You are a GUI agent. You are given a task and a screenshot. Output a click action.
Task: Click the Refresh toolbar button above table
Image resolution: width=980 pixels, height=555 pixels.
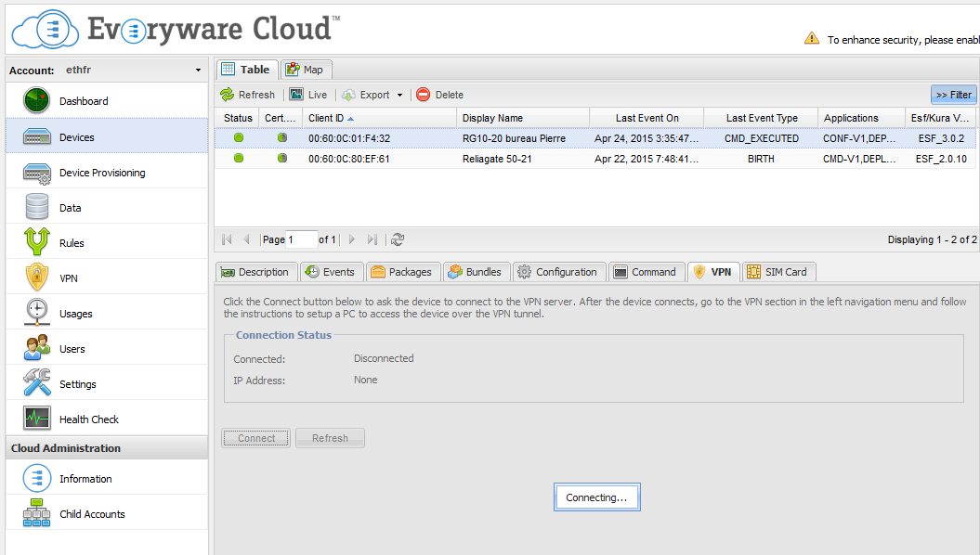coord(247,95)
